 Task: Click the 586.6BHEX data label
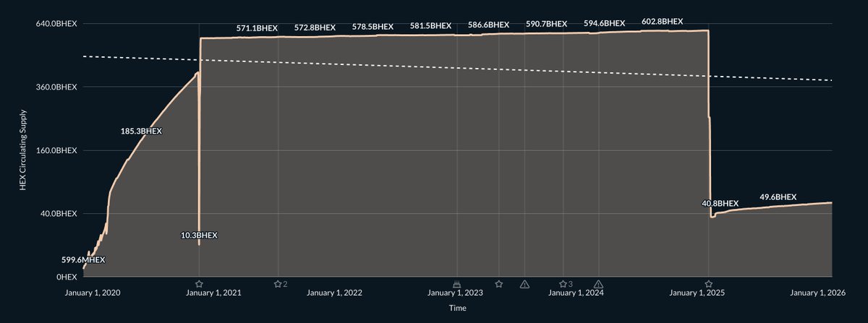(x=488, y=25)
